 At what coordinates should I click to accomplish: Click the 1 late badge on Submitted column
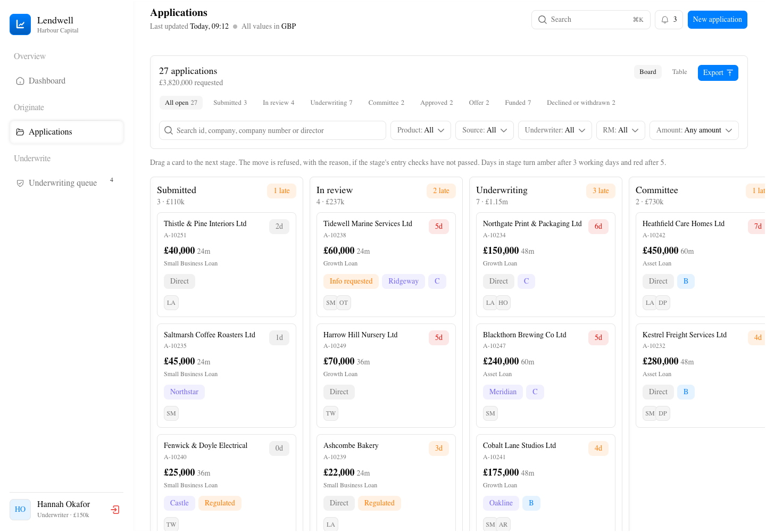(x=281, y=191)
